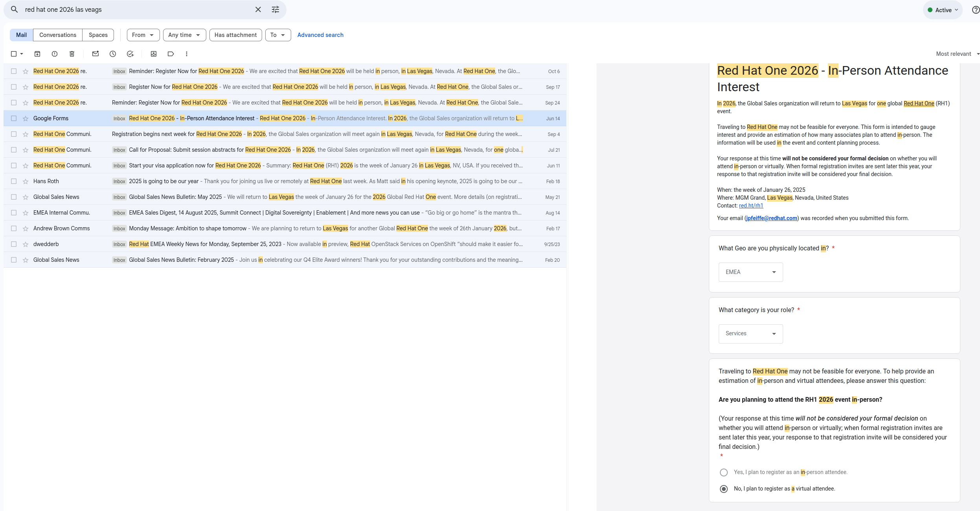This screenshot has height=511, width=980.
Task: Click the snooze clock icon
Action: pos(113,54)
